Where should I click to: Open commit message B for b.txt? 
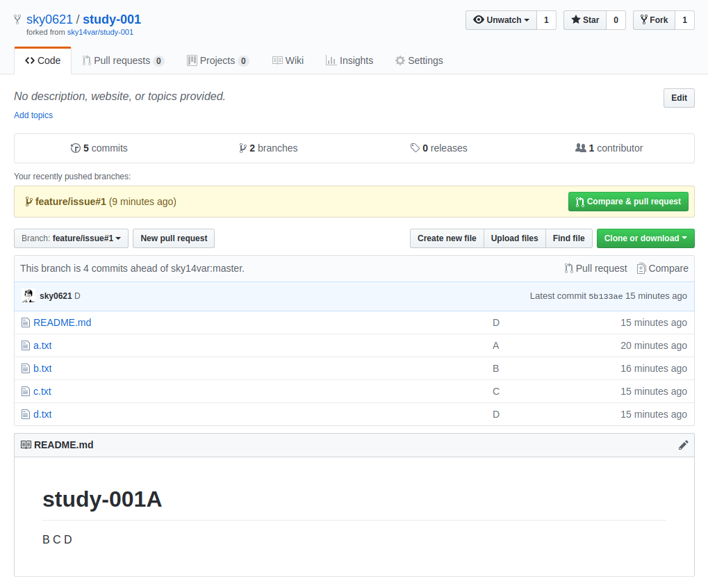(496, 368)
